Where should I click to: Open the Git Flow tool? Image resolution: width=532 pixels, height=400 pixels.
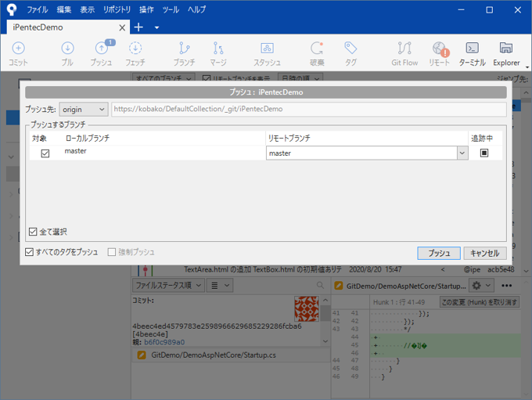pyautogui.click(x=404, y=54)
